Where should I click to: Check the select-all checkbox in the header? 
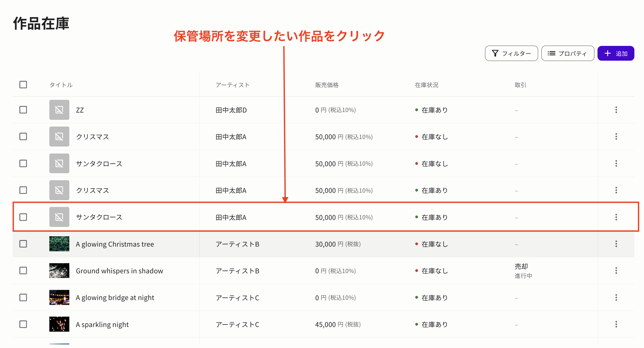click(x=23, y=85)
